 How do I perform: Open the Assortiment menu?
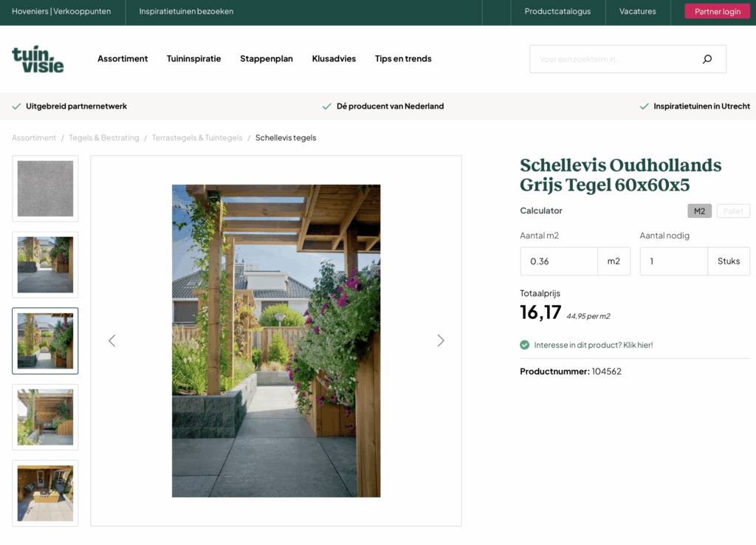pos(123,59)
